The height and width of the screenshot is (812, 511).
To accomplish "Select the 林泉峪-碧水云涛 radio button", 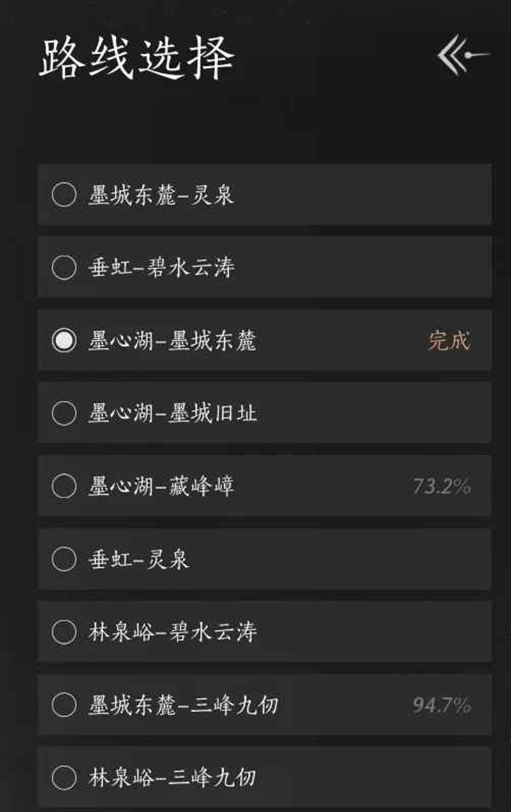I will click(x=64, y=632).
